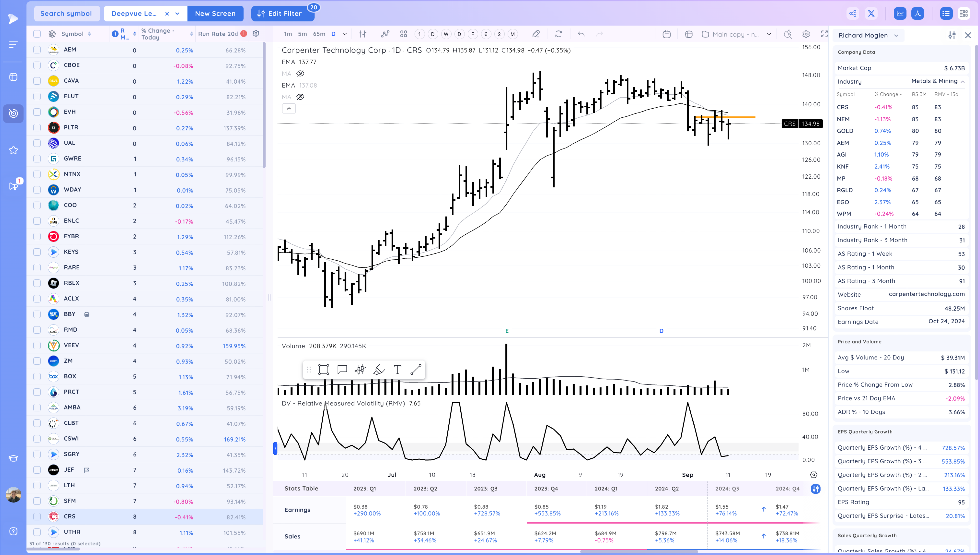The image size is (980, 555).
Task: Select the text annotation tool
Action: (397, 369)
